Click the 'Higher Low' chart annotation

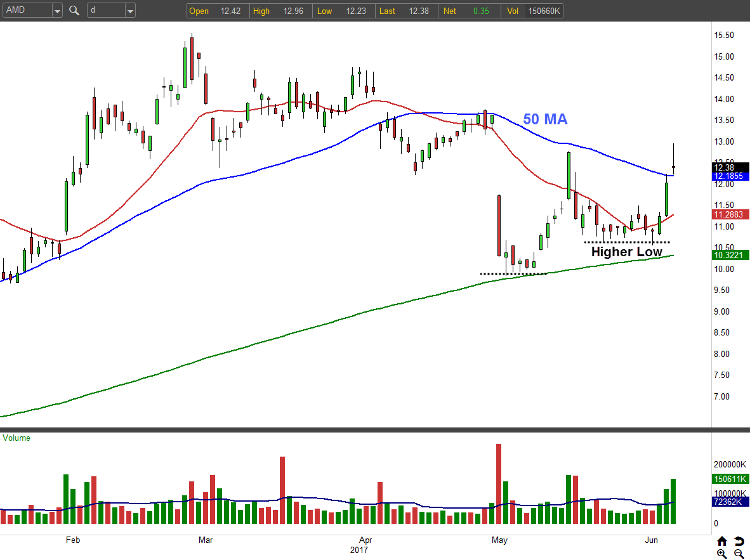pyautogui.click(x=627, y=252)
